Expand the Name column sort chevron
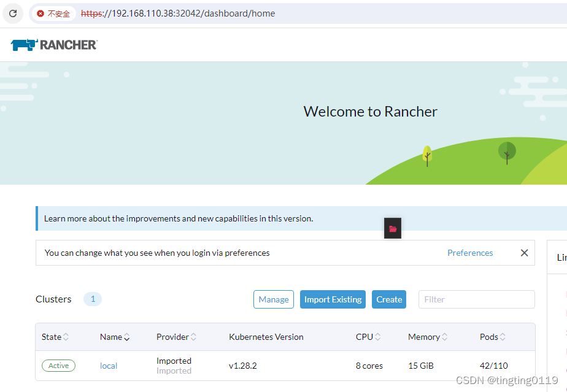The height and width of the screenshot is (392, 567). (x=126, y=336)
